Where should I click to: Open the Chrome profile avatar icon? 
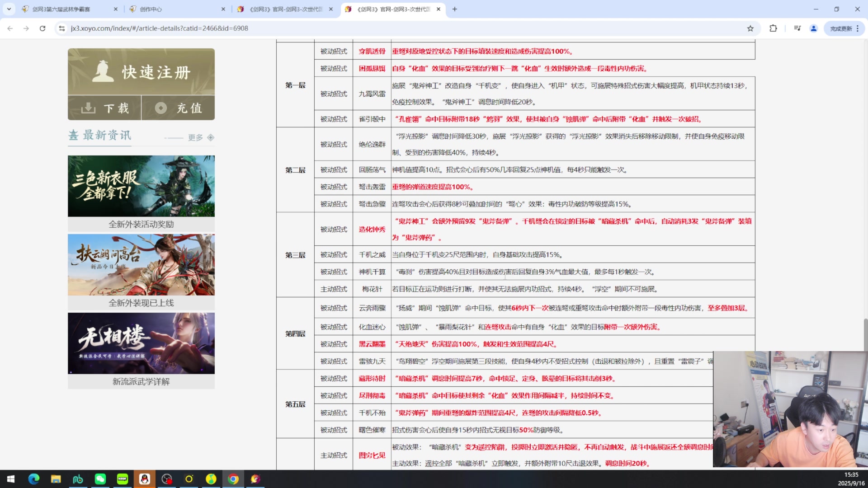pos(814,28)
